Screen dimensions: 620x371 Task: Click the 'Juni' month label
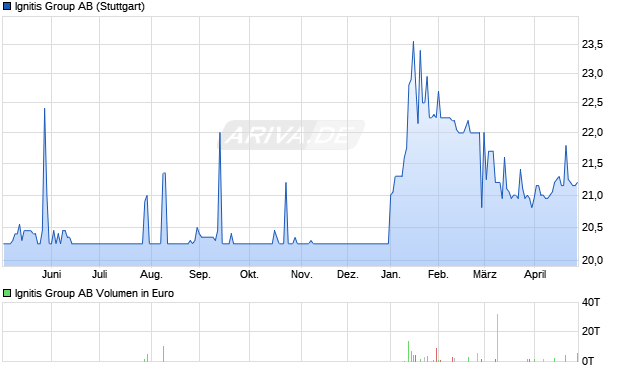point(51,274)
